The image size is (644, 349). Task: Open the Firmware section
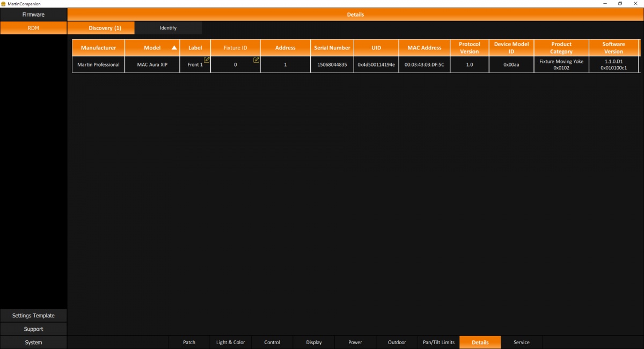(x=33, y=14)
